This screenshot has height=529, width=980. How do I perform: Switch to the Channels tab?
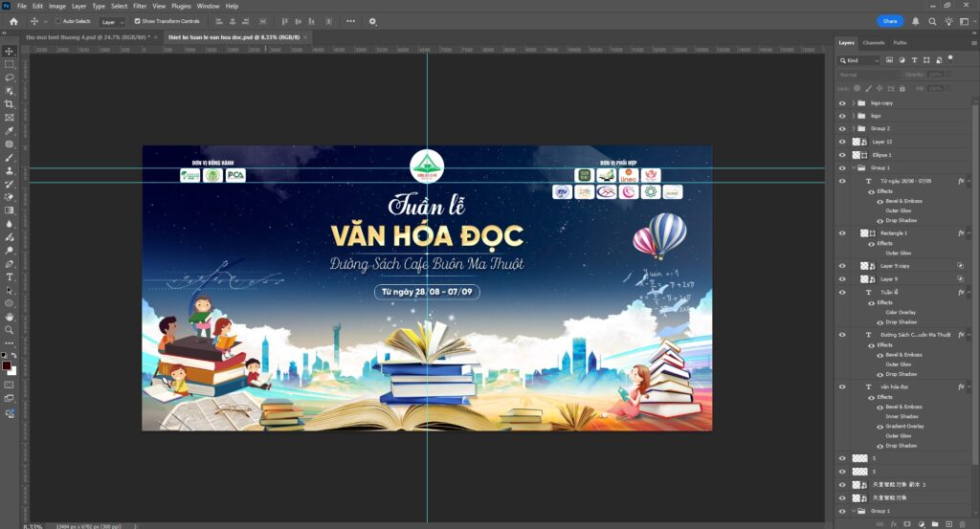pos(874,43)
